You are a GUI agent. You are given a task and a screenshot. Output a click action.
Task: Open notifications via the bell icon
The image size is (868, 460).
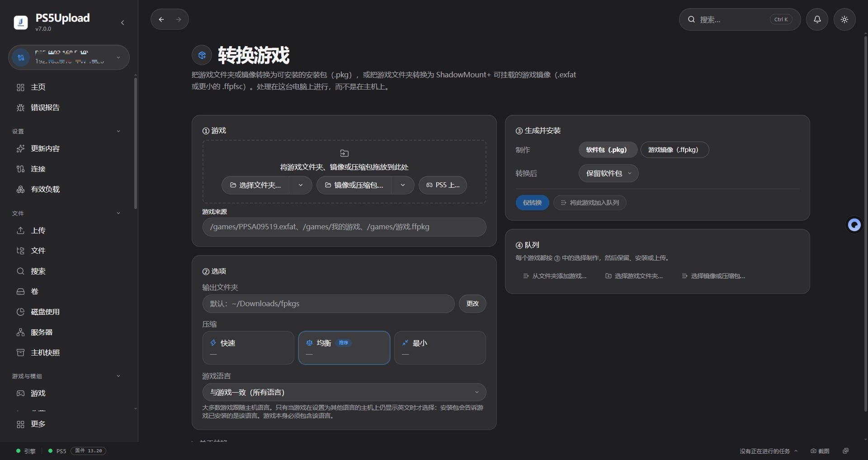pos(817,19)
